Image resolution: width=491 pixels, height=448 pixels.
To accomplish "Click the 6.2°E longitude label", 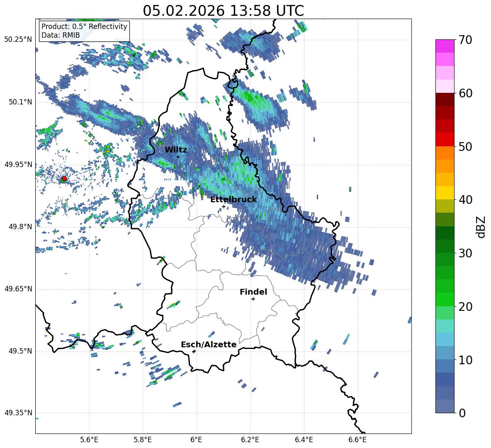I will 250,440.
